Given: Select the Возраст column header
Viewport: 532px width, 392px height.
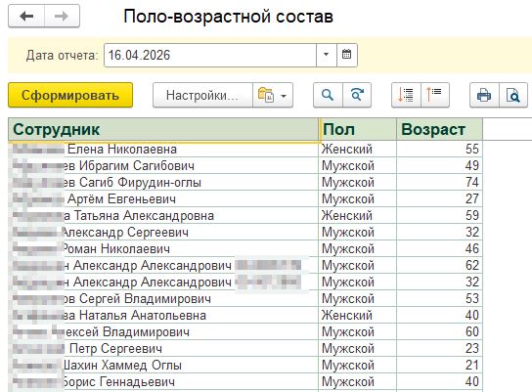Looking at the screenshot, I should point(439,130).
